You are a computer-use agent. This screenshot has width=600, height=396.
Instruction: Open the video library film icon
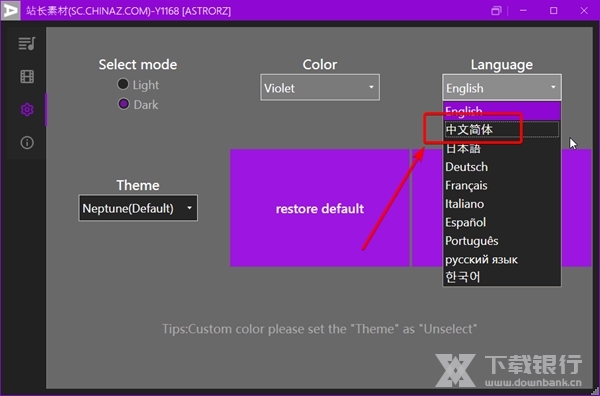click(x=27, y=77)
